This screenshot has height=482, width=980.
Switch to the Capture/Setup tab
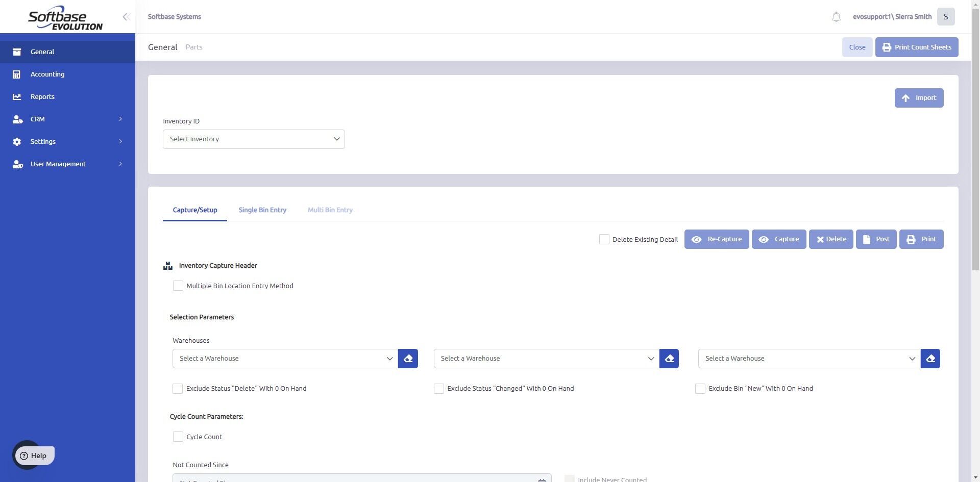coord(195,210)
